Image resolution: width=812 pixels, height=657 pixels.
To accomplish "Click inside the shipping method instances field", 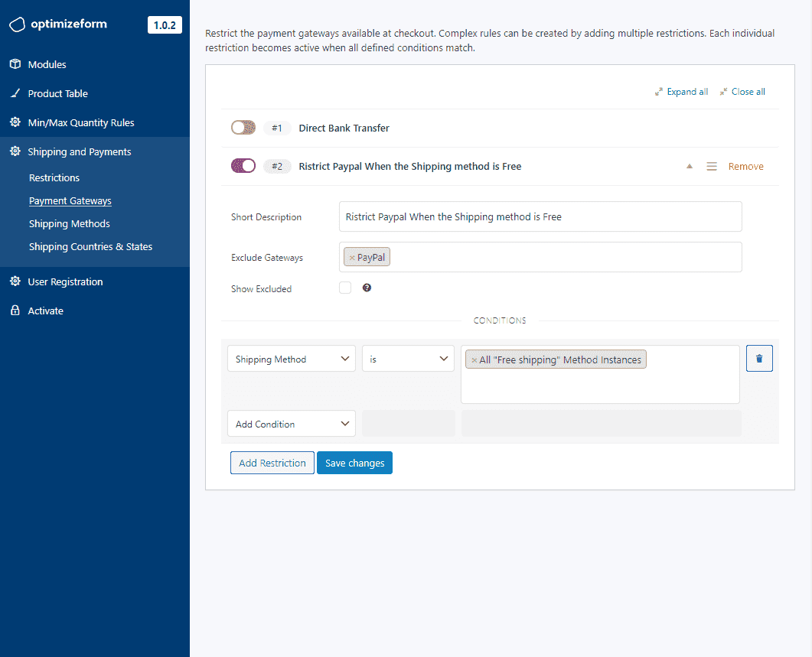I will point(600,374).
